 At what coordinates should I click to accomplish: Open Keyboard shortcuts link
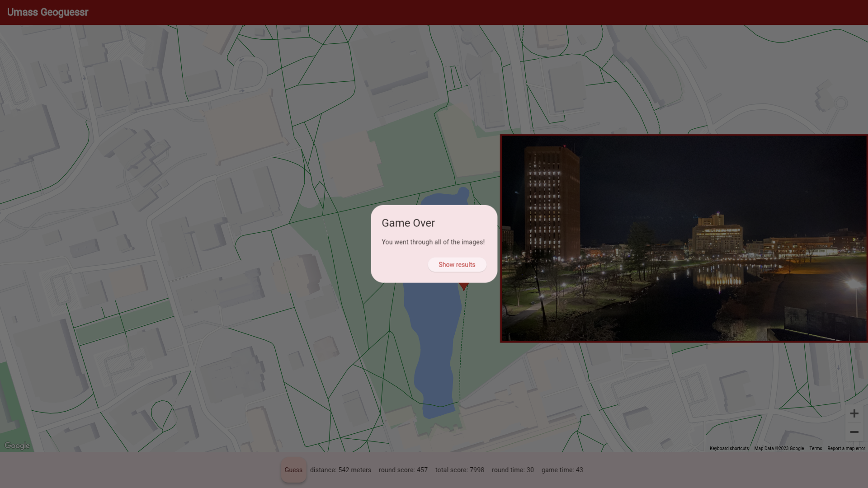729,448
